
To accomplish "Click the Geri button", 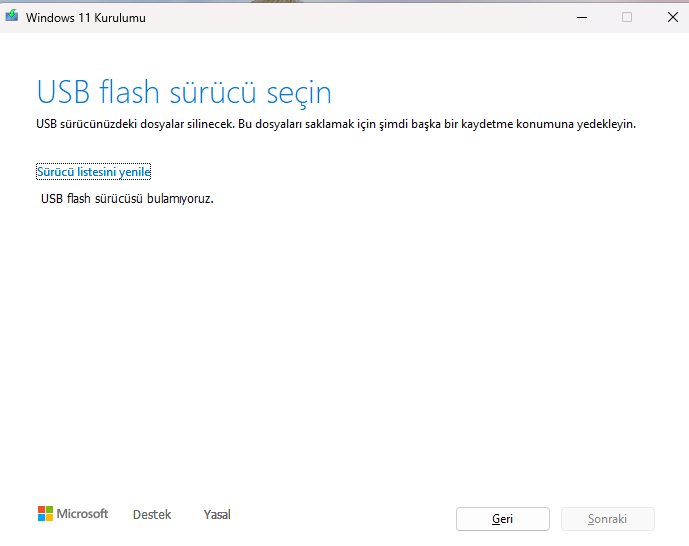I will click(503, 519).
